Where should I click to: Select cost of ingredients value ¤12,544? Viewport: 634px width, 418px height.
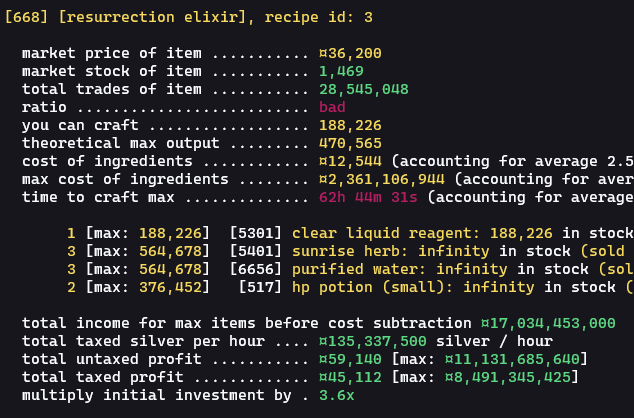[x=350, y=161]
